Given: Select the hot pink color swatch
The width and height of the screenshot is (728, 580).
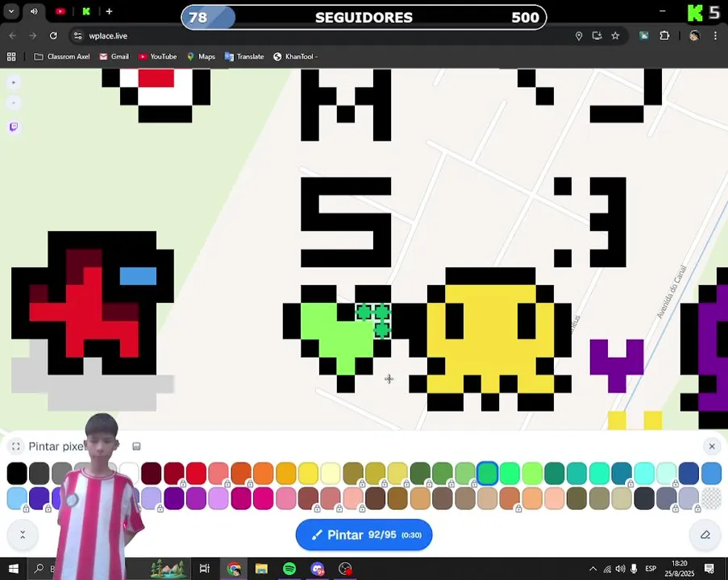Looking at the screenshot, I should pos(264,499).
